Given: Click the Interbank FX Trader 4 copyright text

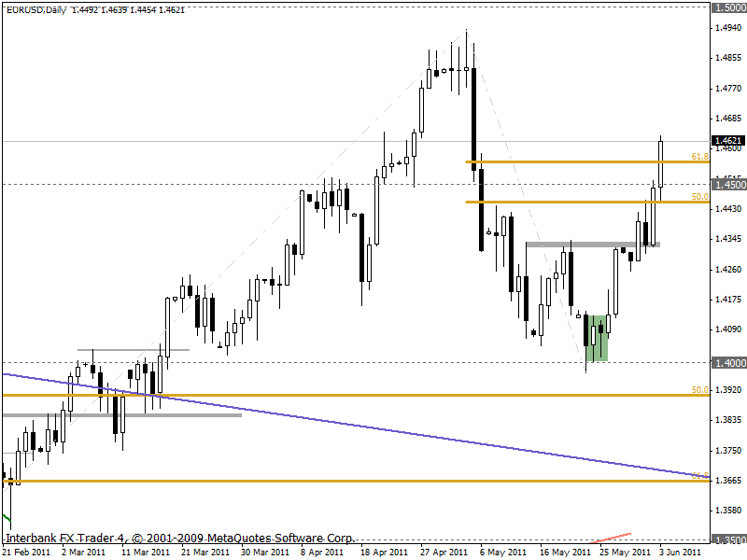Looking at the screenshot, I should coord(179,539).
